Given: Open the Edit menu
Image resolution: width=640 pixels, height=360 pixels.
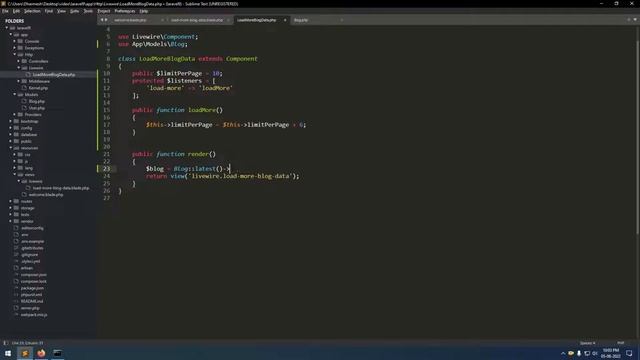Looking at the screenshot, I should tap(16, 11).
